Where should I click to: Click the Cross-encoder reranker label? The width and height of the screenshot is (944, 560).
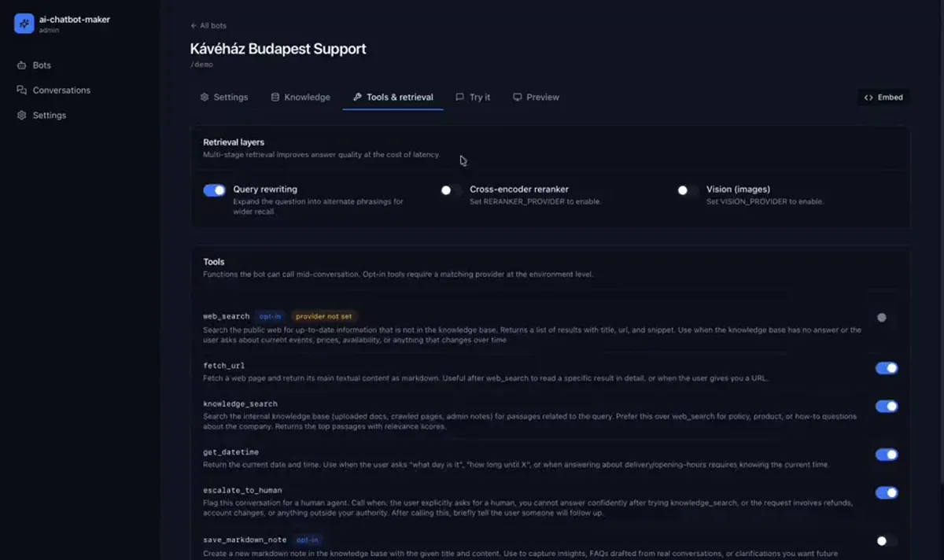point(519,190)
